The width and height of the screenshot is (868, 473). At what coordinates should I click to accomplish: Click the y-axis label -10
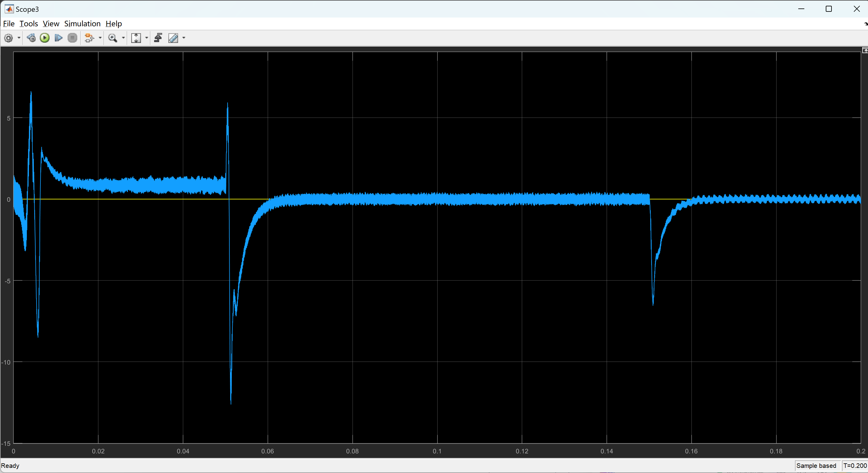pyautogui.click(x=6, y=362)
